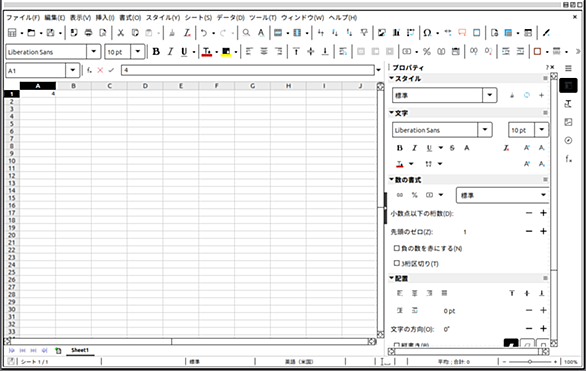Expand the formula bar with its arrow
Screen dimensions: 586x371
tap(379, 70)
